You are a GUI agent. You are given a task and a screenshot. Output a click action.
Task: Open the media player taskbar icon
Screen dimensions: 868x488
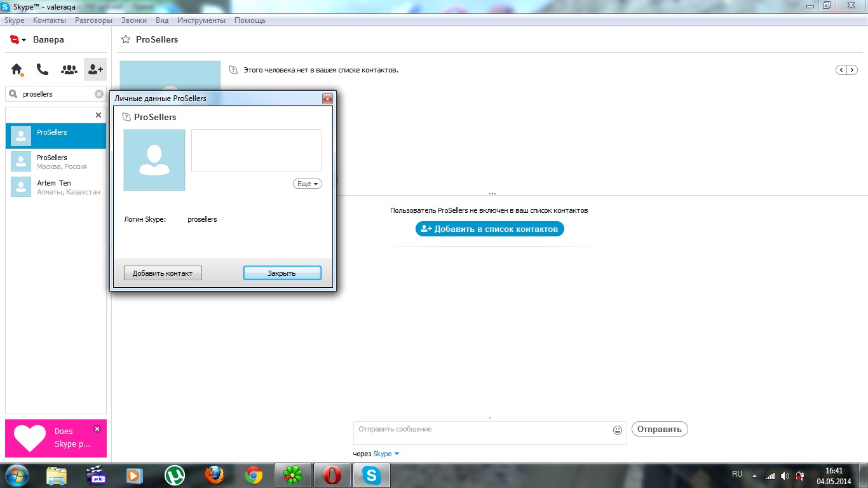click(x=135, y=475)
